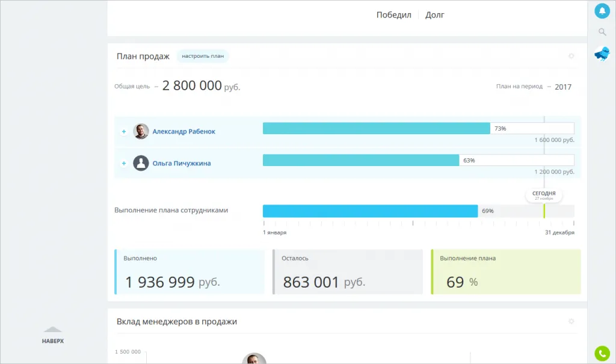Select the Выполнено 1 936 999 руб. card

click(189, 272)
